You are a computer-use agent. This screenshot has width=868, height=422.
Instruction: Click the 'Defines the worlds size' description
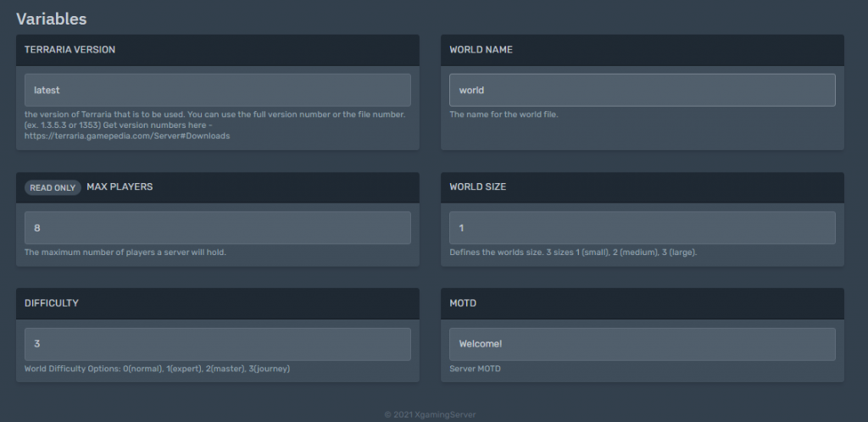pyautogui.click(x=574, y=253)
